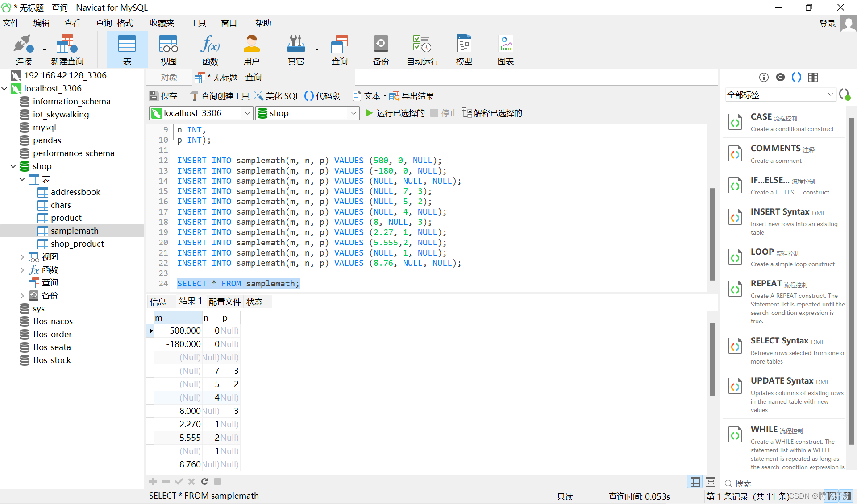Open the Query (查询) toolbar icon

point(339,50)
